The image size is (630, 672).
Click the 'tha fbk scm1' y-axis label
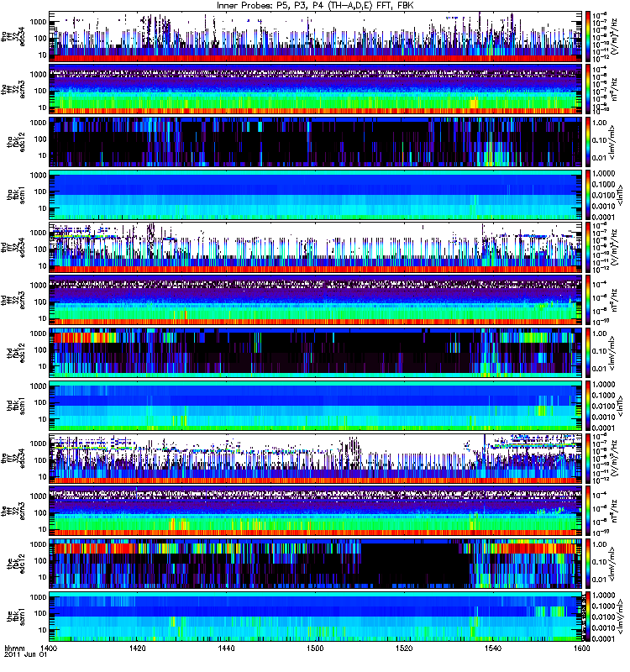pyautogui.click(x=16, y=195)
